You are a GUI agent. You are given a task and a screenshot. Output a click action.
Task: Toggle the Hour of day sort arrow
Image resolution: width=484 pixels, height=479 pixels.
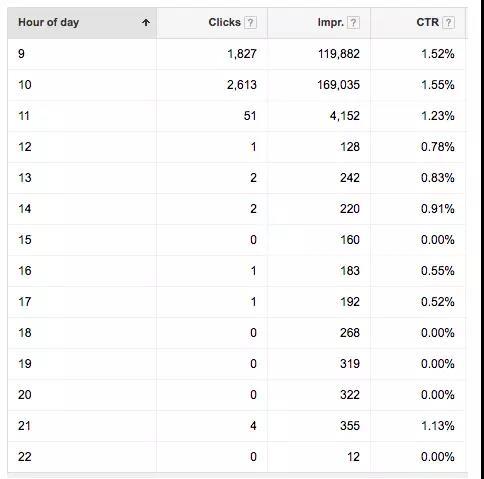146,23
